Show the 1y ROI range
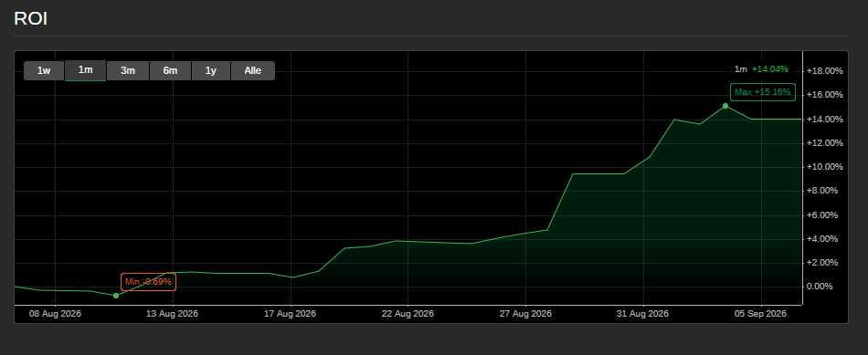868x355 pixels. point(211,71)
